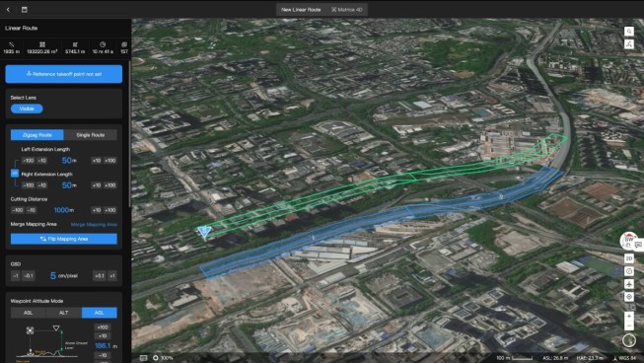644x363 pixels.
Task: Select the Zigzag Route tab
Action: 36,135
